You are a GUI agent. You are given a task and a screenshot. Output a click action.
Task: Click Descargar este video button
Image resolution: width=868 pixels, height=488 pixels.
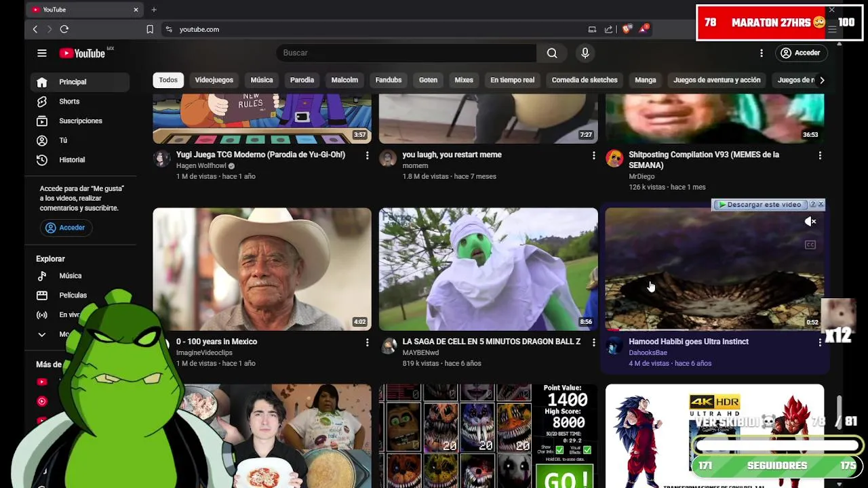[760, 205]
